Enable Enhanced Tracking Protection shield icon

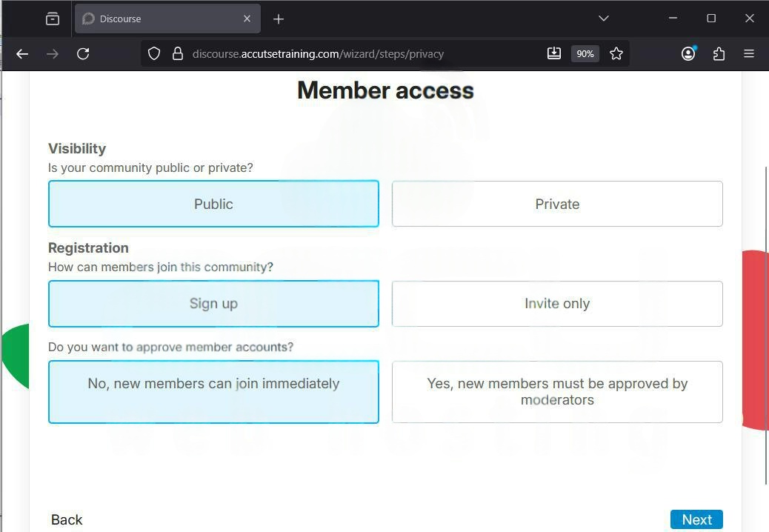pyautogui.click(x=153, y=53)
